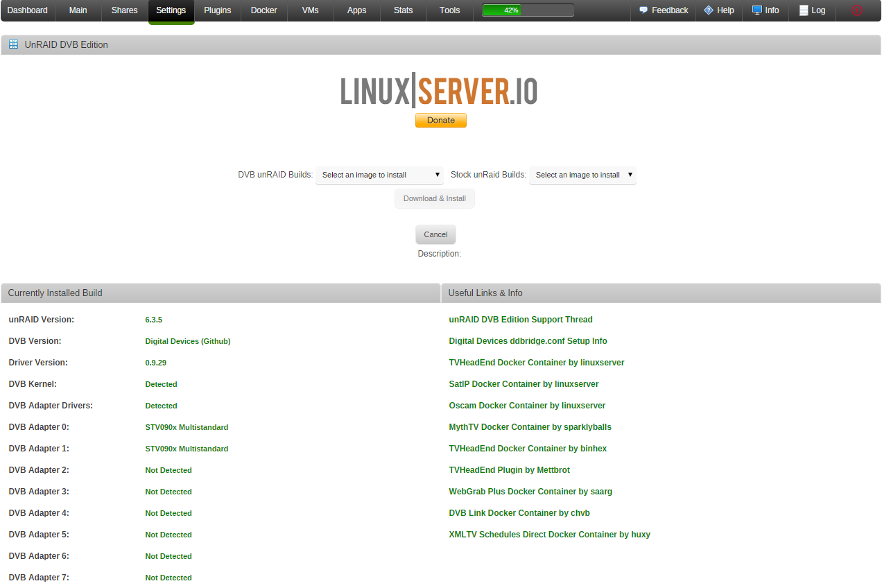
Task: Open SatIP Docker Container by linuxserver link
Action: (x=524, y=384)
